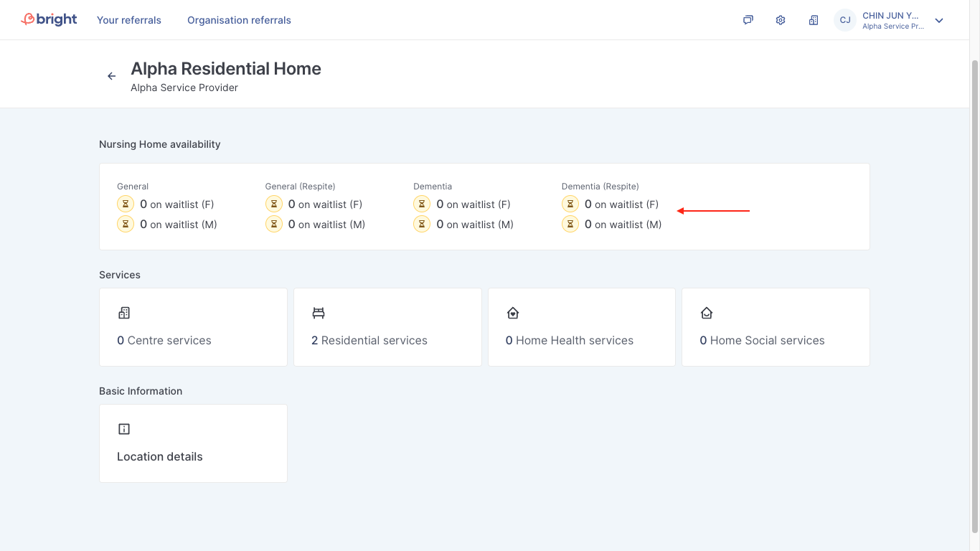980x551 pixels.
Task: Open Organisation referrals tab
Action: [239, 20]
